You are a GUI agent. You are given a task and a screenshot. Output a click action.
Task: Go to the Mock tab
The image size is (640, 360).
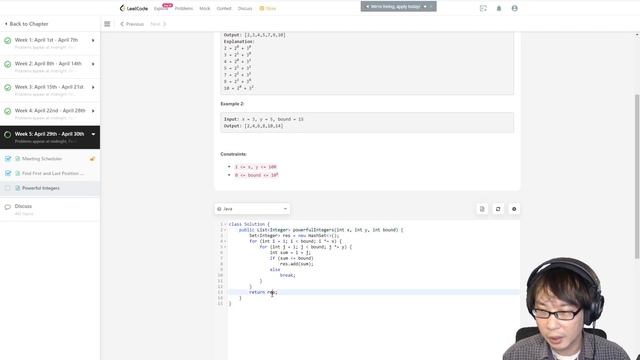tap(205, 8)
